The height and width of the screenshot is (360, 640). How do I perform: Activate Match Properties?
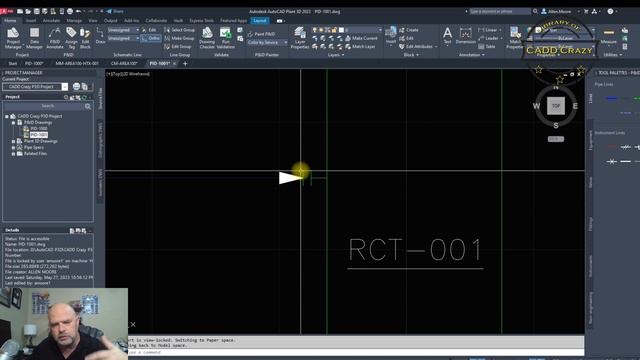(515, 38)
